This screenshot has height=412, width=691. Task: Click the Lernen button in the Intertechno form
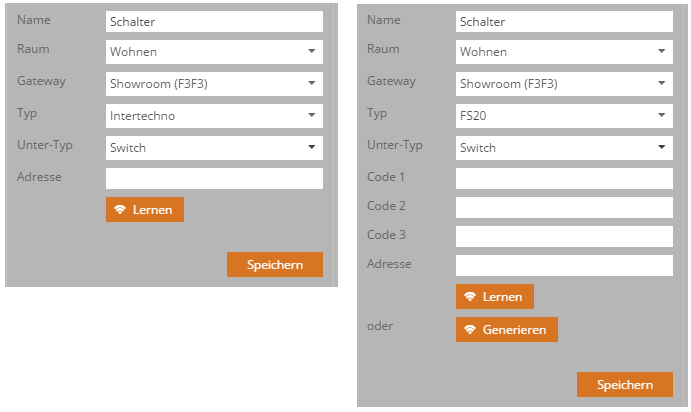point(144,210)
